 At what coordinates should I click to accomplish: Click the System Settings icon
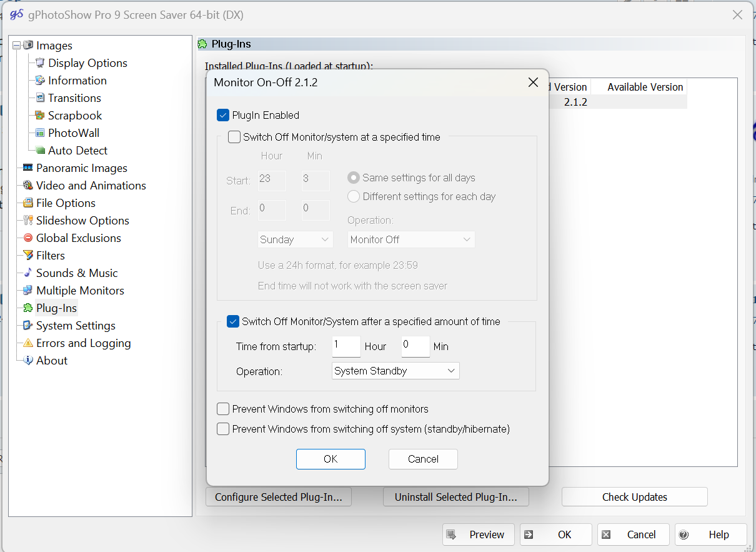click(x=27, y=325)
